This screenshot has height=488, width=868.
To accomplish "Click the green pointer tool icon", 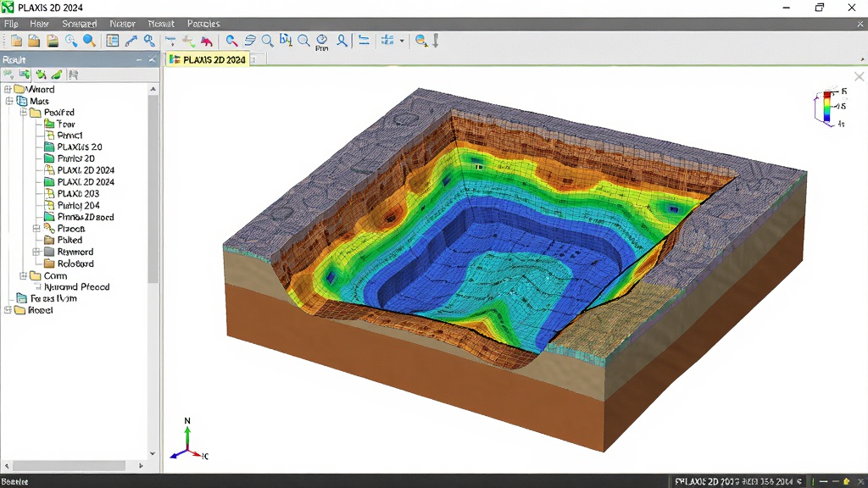I will 189,41.
